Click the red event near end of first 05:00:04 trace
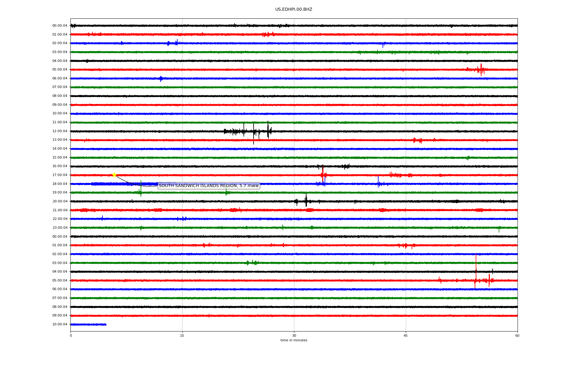The image size is (588, 368). tap(481, 70)
